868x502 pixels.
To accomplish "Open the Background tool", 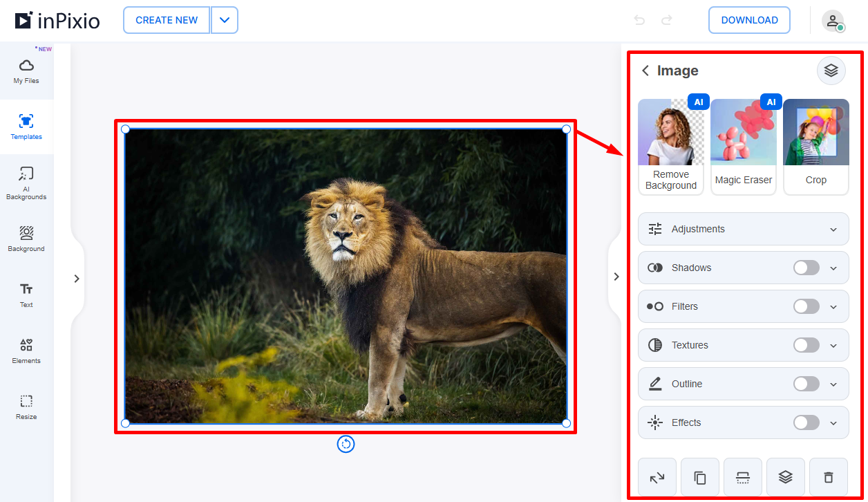I will pyautogui.click(x=26, y=239).
